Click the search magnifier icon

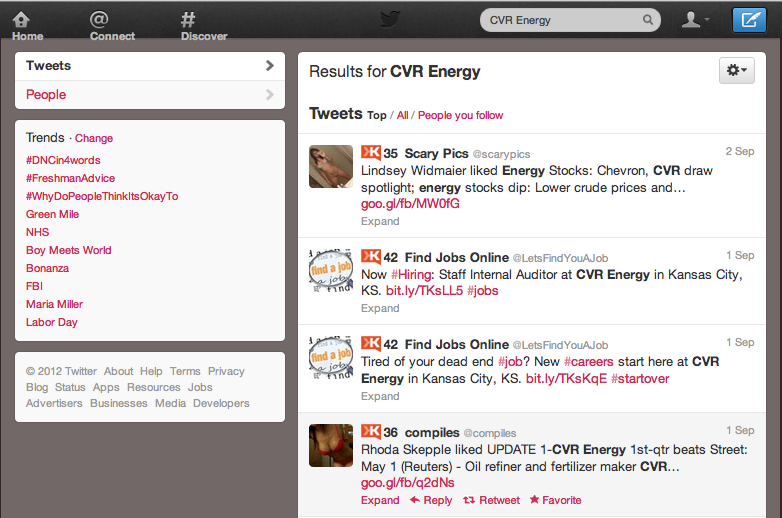(x=647, y=20)
